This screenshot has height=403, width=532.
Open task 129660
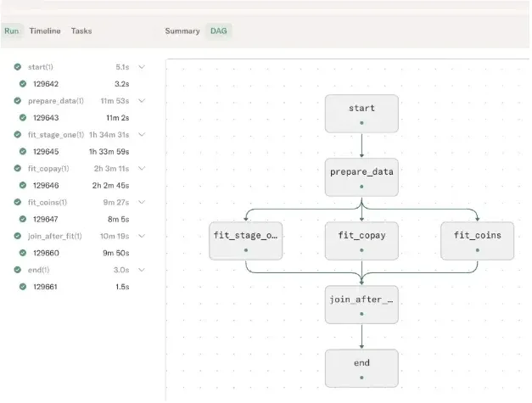[46, 253]
